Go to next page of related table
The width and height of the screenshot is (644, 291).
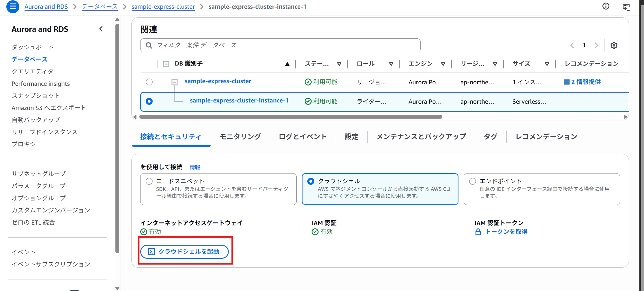(x=596, y=45)
